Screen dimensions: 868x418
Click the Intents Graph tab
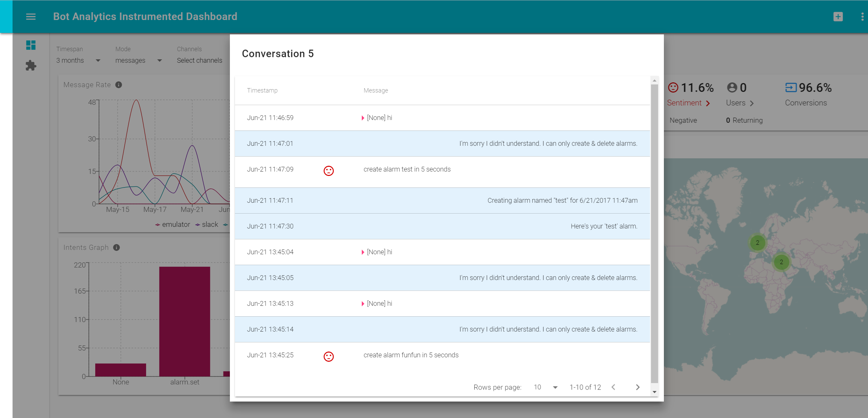pyautogui.click(x=86, y=247)
